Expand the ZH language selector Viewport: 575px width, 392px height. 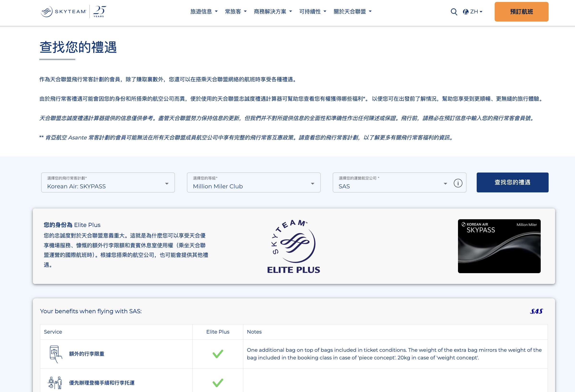coord(475,12)
